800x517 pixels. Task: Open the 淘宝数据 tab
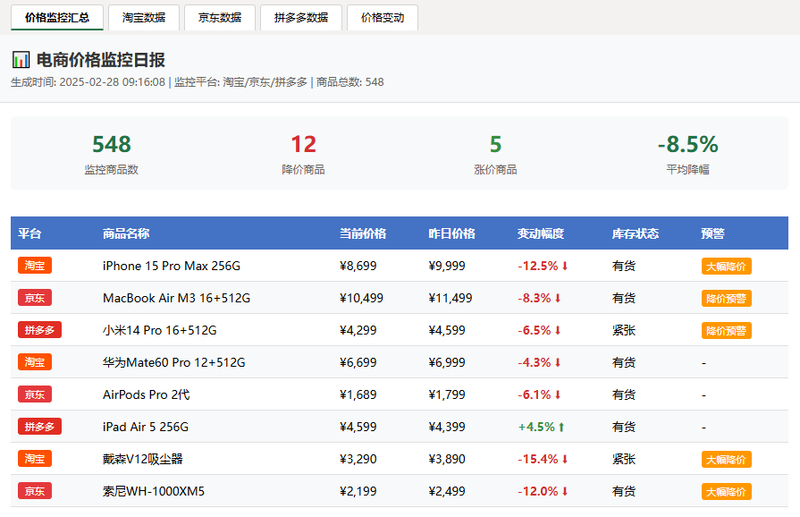point(144,17)
